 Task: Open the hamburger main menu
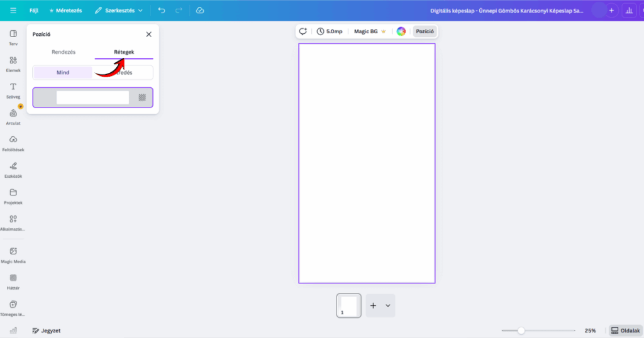(13, 11)
